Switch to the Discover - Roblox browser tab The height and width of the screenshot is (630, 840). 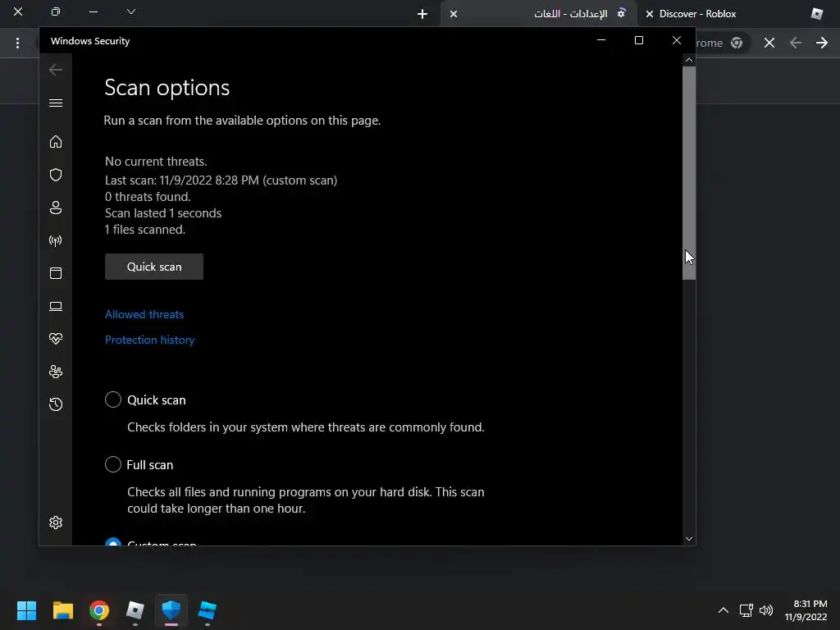click(x=697, y=14)
